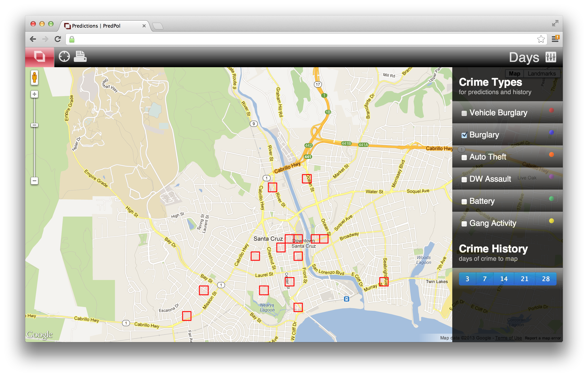Click the map zoom in plus button
Image resolution: width=588 pixels, height=377 pixels.
tap(34, 94)
